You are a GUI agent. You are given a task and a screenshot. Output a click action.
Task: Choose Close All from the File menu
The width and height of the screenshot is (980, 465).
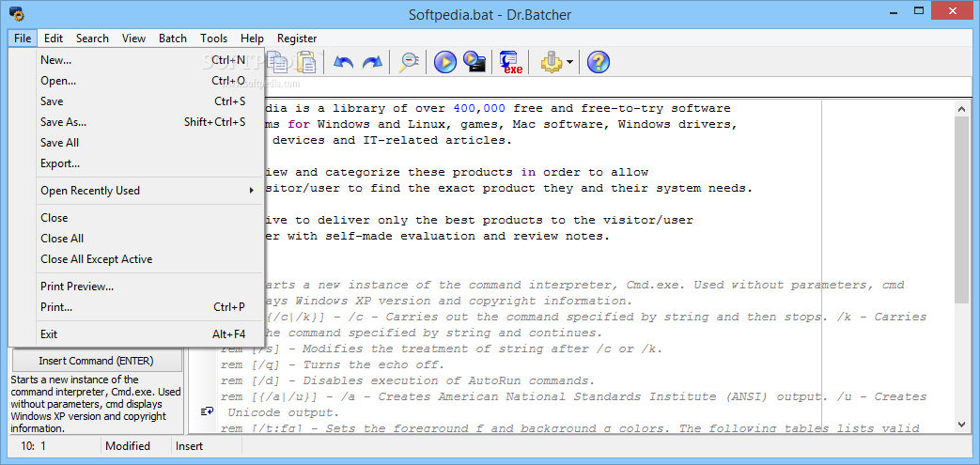click(x=137, y=238)
